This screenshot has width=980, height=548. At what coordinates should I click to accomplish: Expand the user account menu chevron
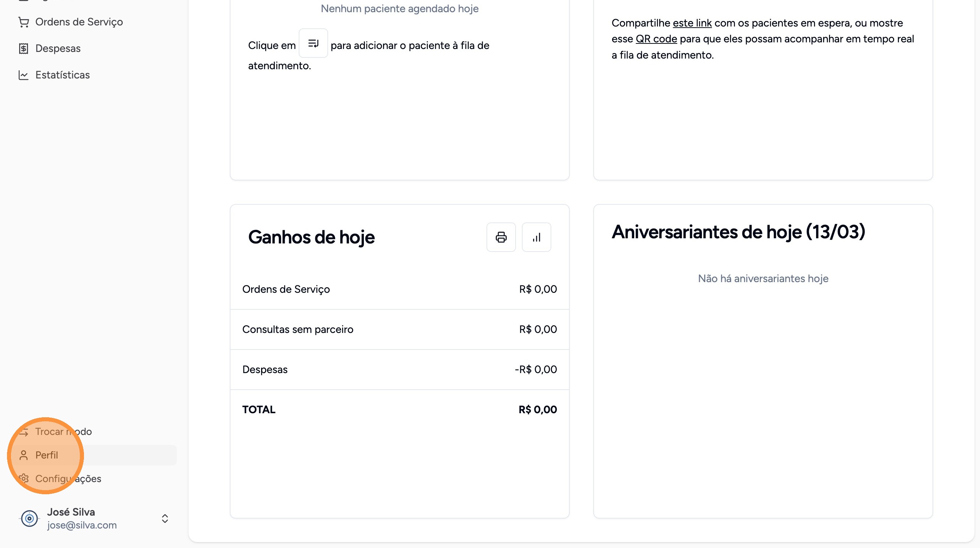point(165,518)
